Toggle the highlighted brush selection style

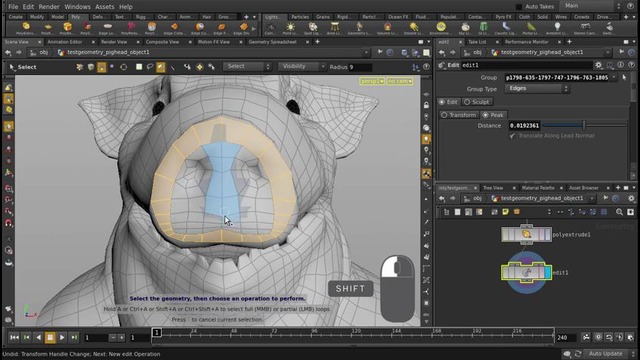[x=160, y=67]
